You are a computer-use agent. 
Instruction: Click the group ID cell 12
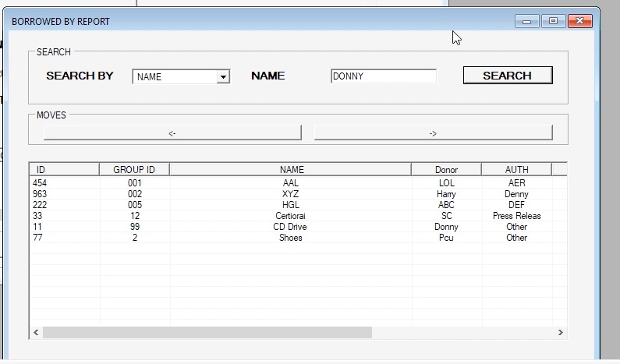click(135, 216)
